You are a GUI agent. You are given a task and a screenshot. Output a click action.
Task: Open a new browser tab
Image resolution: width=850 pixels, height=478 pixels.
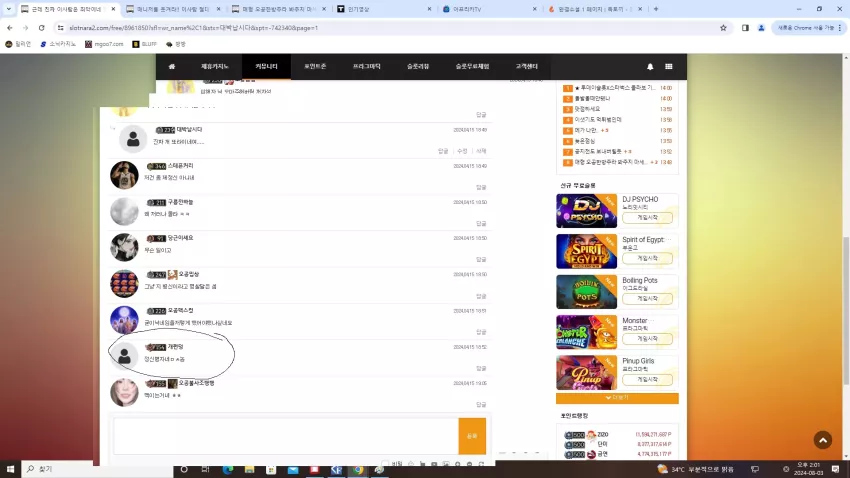pyautogui.click(x=656, y=9)
